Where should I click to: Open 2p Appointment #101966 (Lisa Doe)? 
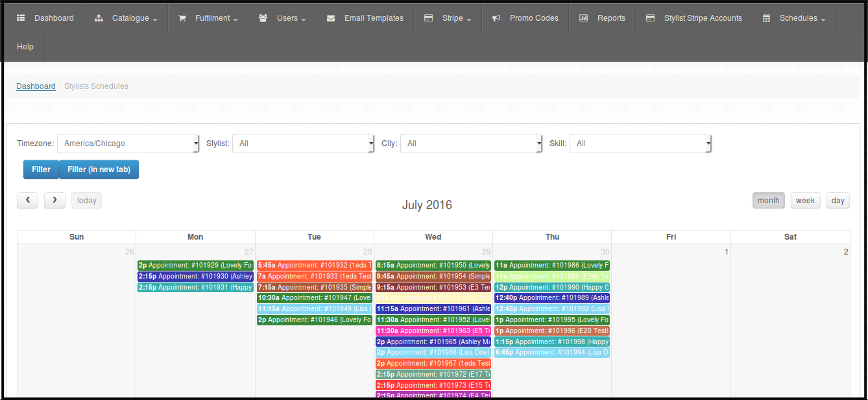[433, 353]
